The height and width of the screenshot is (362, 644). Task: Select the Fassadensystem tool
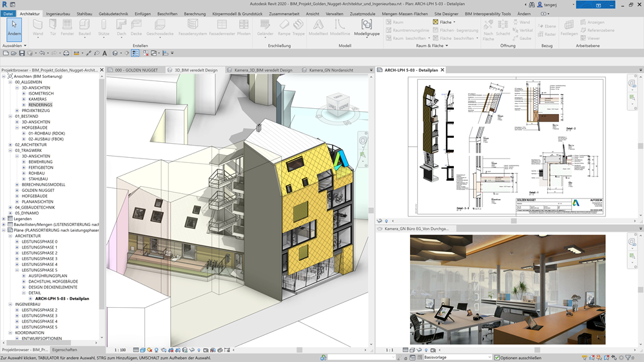click(193, 28)
